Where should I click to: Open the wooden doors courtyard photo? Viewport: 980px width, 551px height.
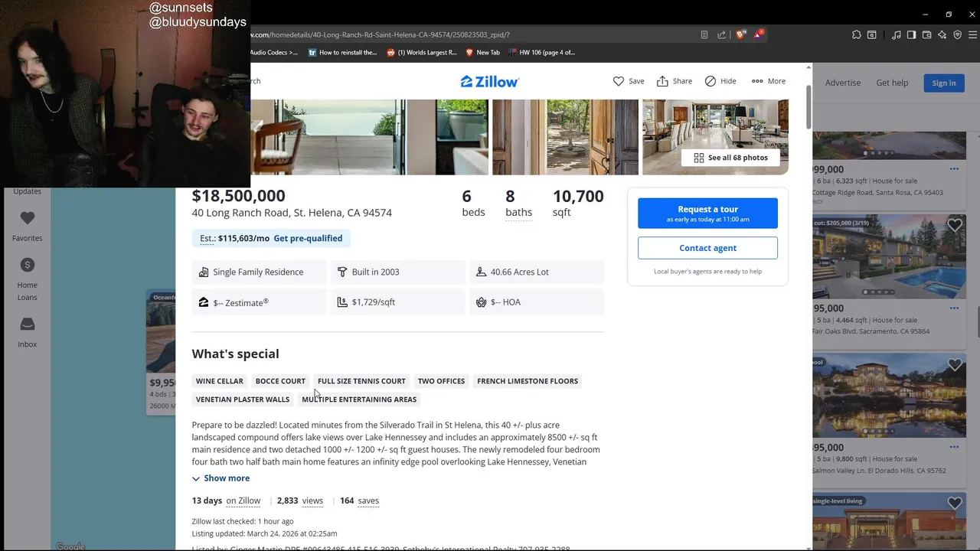point(565,137)
